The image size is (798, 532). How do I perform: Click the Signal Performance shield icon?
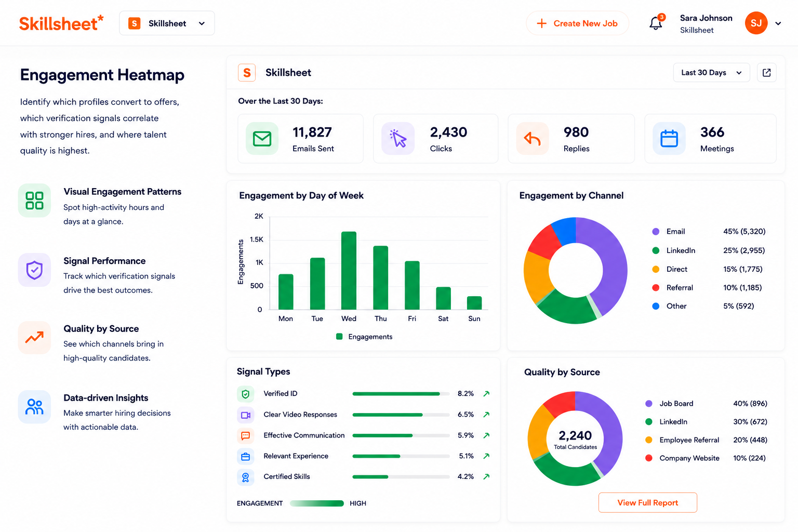(x=34, y=270)
